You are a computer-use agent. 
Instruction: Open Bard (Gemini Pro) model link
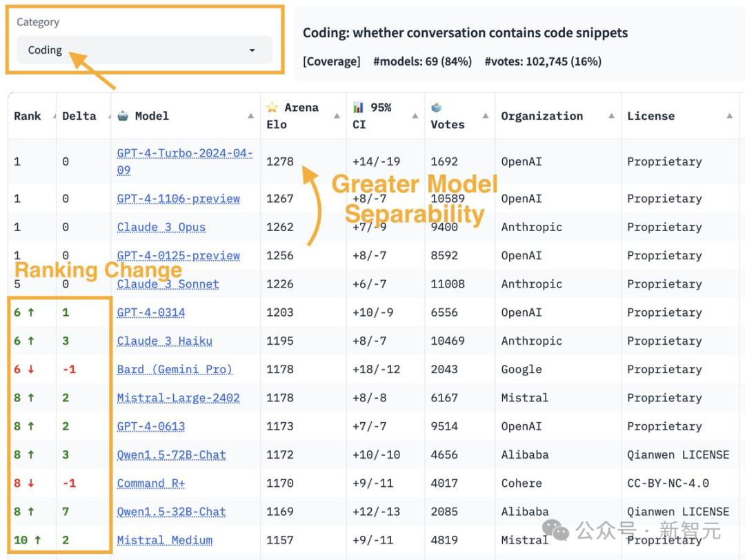175,369
